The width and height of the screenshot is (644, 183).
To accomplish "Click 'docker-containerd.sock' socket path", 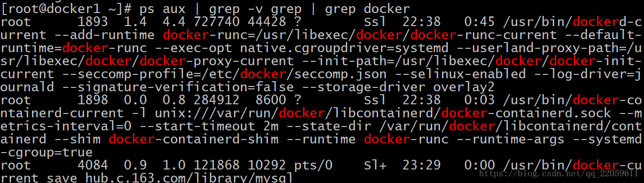I will point(527,113).
